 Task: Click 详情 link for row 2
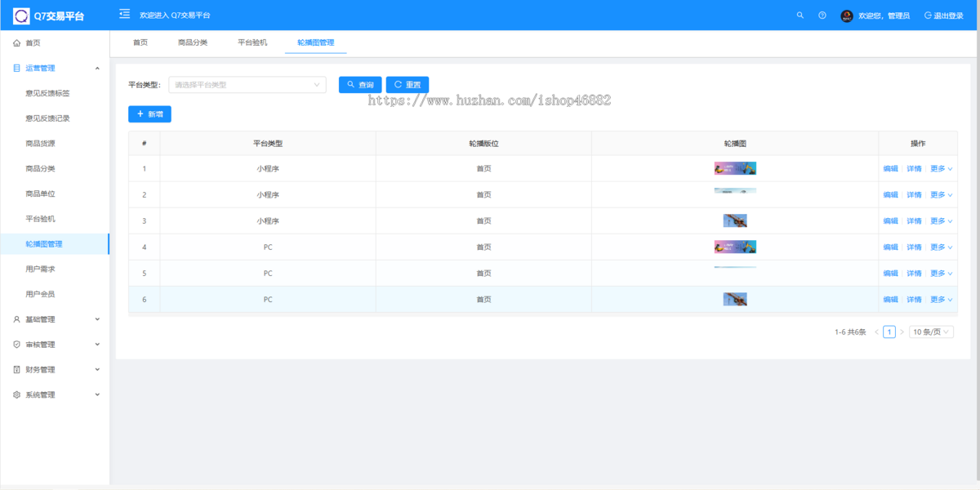pos(914,195)
